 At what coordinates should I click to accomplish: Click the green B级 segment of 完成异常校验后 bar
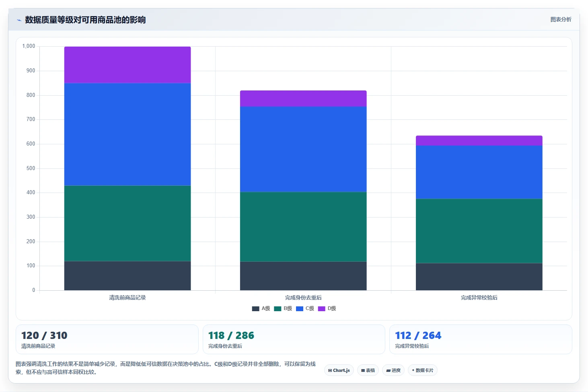479,231
